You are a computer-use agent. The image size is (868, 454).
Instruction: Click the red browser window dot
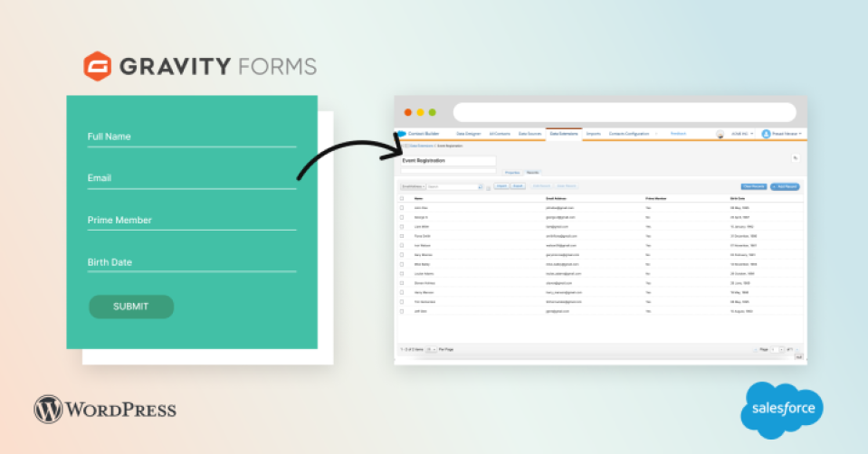point(408,112)
